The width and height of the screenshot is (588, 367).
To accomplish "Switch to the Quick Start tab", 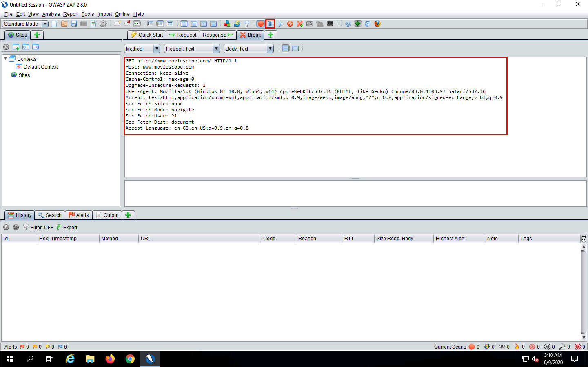I will [x=147, y=35].
